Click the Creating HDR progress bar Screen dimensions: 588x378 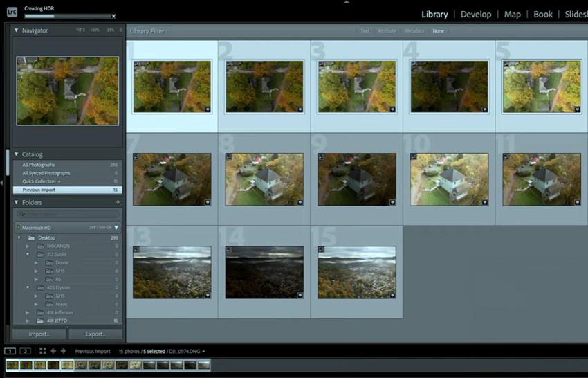[x=68, y=16]
